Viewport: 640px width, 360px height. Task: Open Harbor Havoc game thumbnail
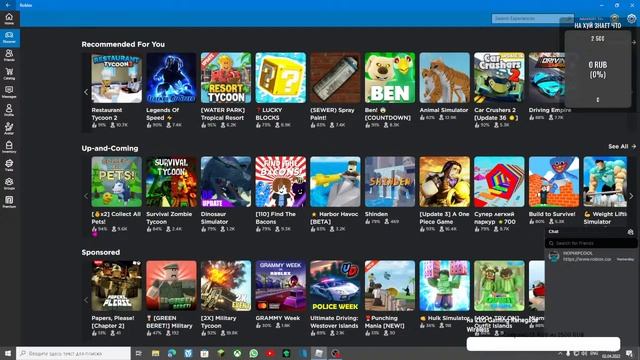(336, 182)
